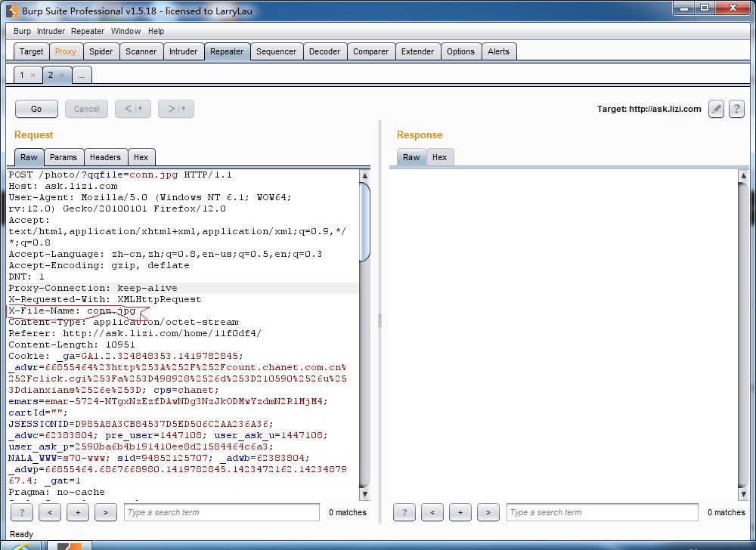The height and width of the screenshot is (550, 756).
Task: Switch to the Sequencer tool tab
Action: click(x=276, y=51)
